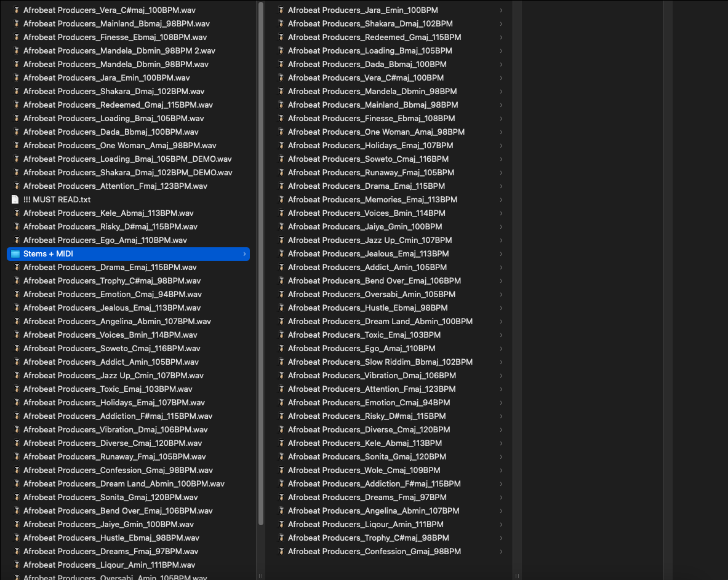Expand Stems + MIDI folder chevron

click(244, 254)
